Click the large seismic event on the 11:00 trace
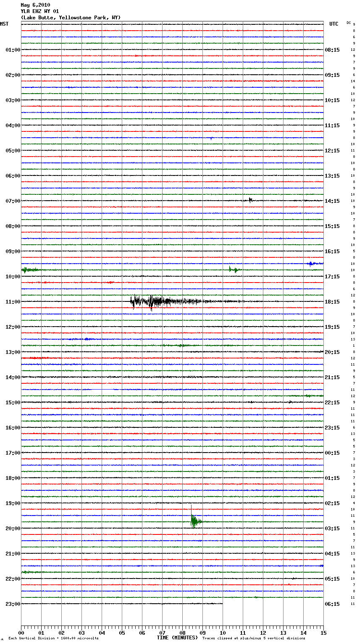 [x=160, y=301]
